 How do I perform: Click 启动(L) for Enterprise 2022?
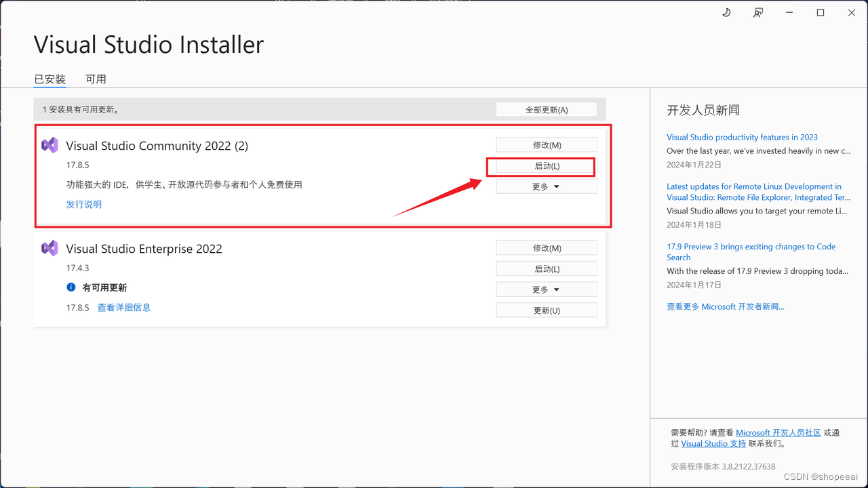point(547,269)
